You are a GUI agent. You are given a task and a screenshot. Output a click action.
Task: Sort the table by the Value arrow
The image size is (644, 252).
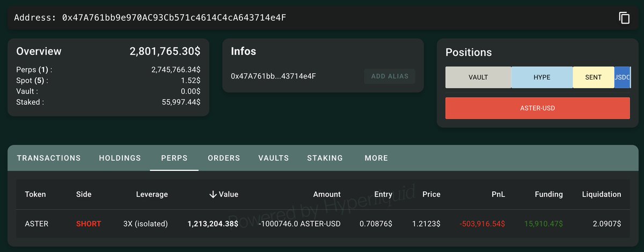(x=213, y=194)
